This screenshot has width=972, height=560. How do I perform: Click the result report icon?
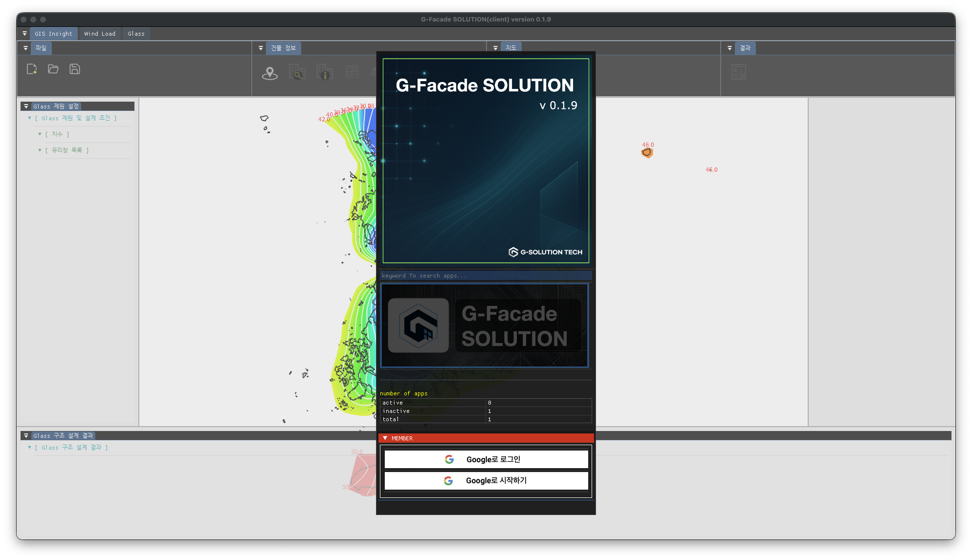(738, 72)
